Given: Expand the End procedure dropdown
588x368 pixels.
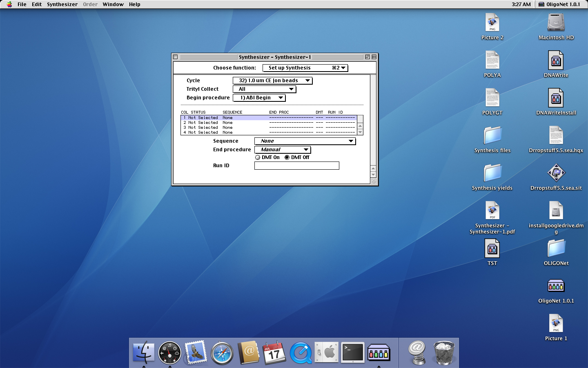Looking at the screenshot, I should (283, 150).
